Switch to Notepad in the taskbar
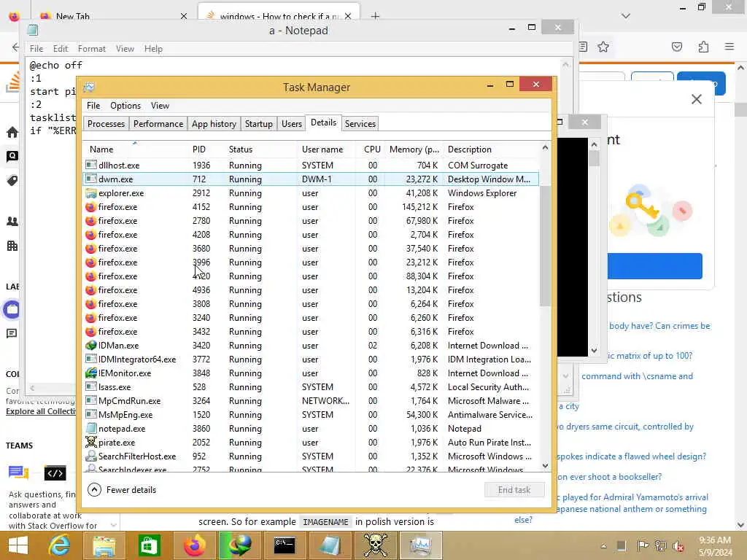 (x=329, y=545)
